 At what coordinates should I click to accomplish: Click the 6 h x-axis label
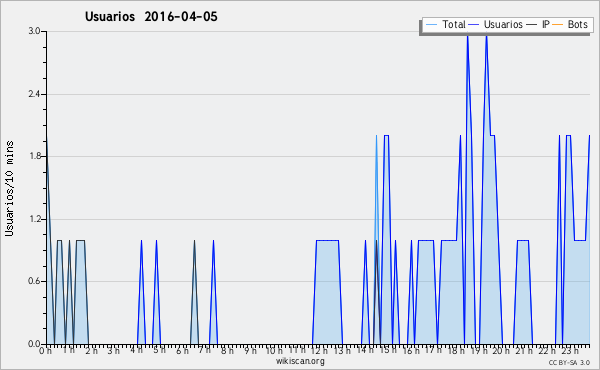(x=182, y=350)
